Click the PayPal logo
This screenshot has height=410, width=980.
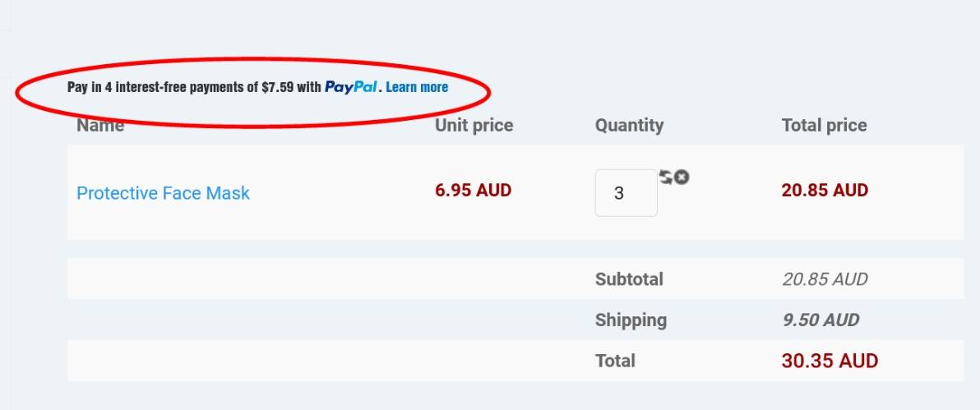click(351, 86)
